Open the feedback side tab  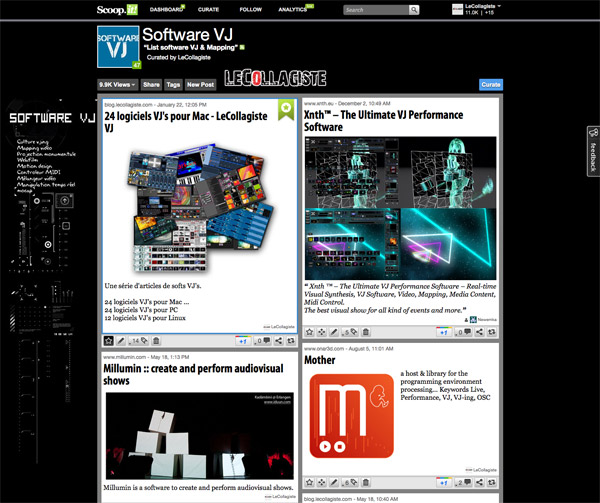point(593,151)
